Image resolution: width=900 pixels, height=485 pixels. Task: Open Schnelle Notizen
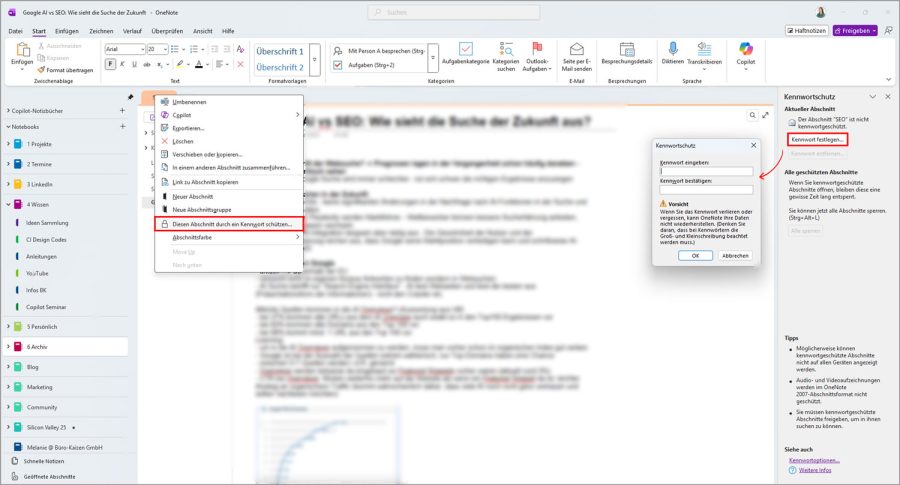(x=44, y=461)
